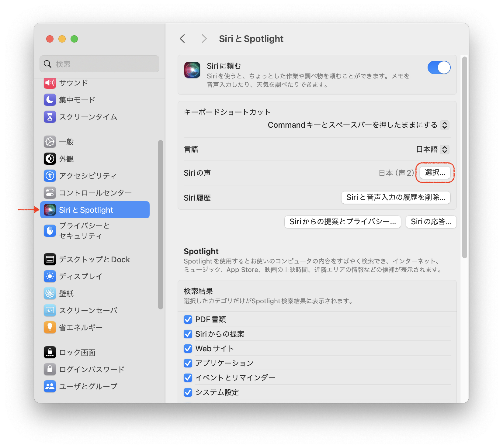Click the アクセシビリティ icon in sidebar

pyautogui.click(x=50, y=176)
